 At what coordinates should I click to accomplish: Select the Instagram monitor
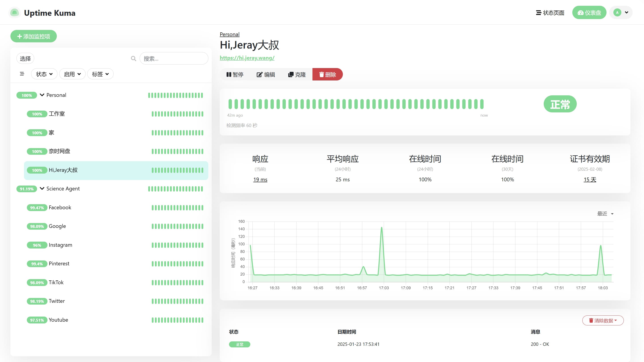click(116, 245)
